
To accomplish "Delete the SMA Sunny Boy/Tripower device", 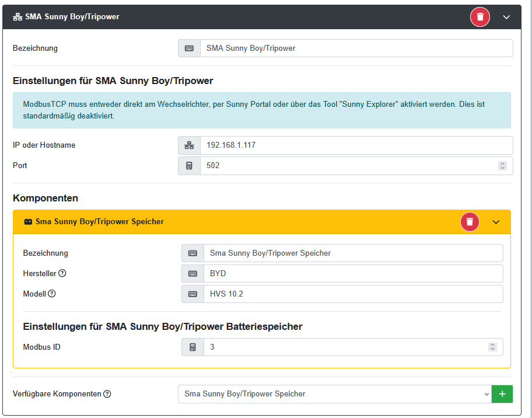I will (x=480, y=17).
